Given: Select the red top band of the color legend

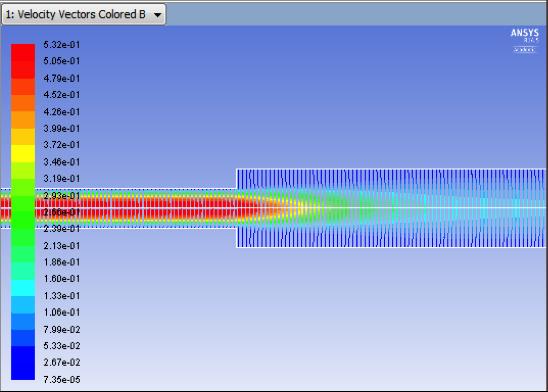Looking at the screenshot, I should click(x=23, y=52).
